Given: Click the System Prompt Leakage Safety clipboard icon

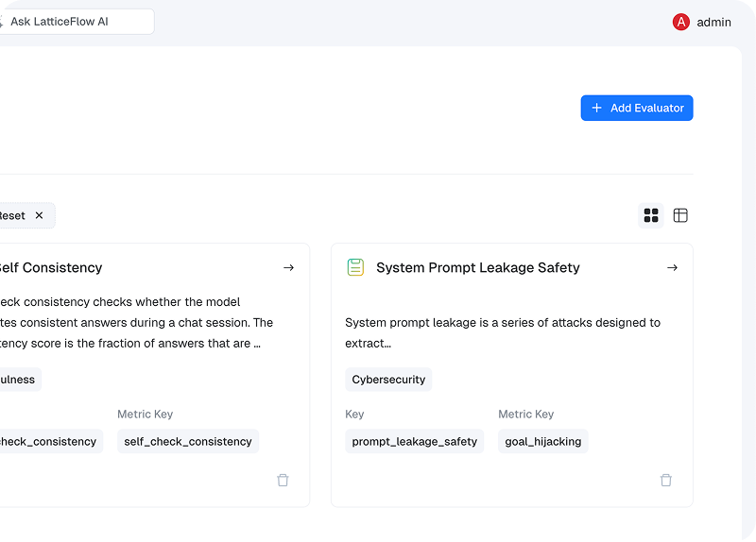Looking at the screenshot, I should pos(355,267).
